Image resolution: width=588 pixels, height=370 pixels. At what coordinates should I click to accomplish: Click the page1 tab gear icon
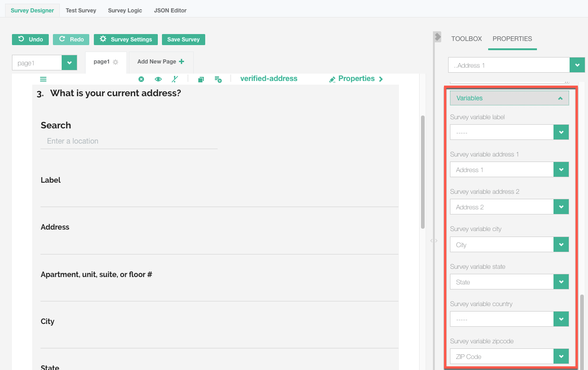pos(115,62)
